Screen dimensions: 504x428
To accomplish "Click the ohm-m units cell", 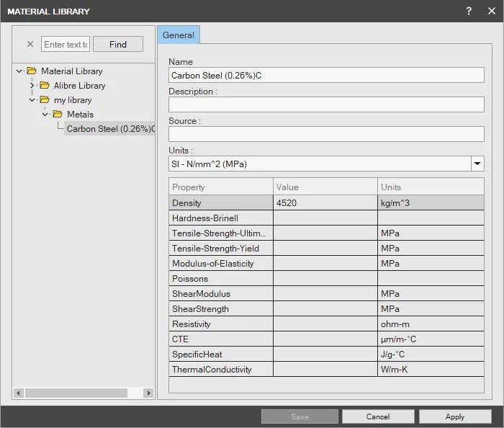I will [x=431, y=324].
